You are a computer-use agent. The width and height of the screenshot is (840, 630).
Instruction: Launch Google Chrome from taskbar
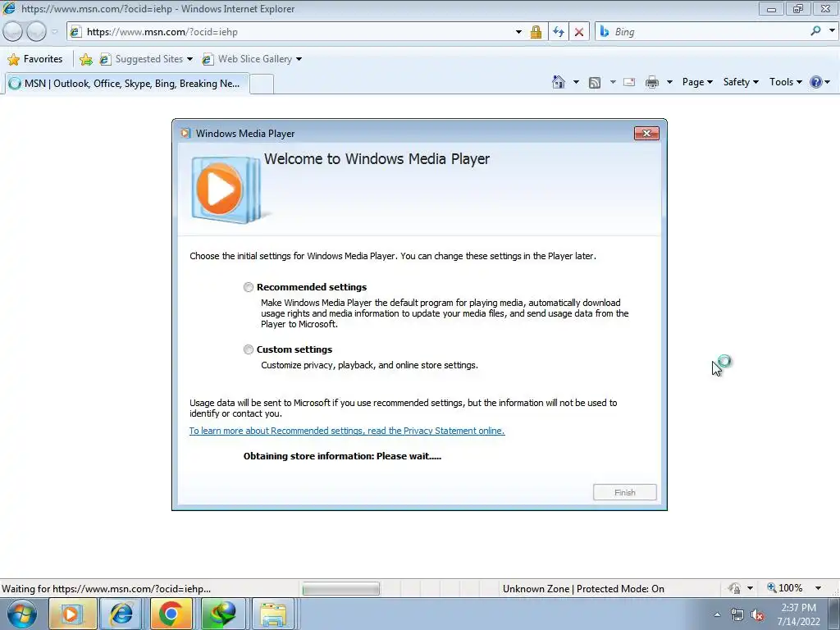click(171, 614)
